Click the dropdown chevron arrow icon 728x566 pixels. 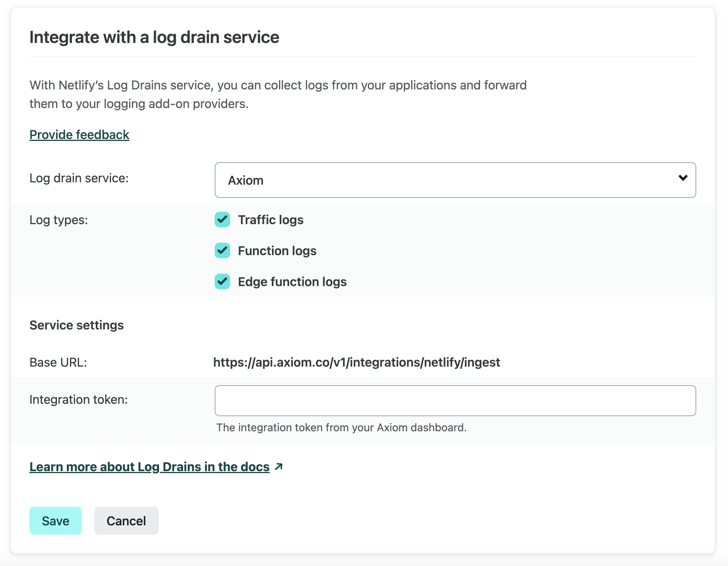pos(683,178)
